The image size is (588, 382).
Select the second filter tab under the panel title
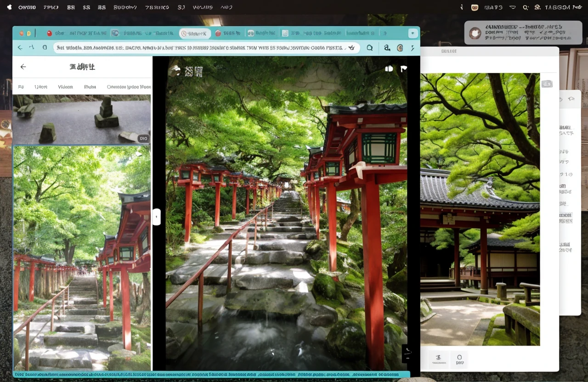coord(40,87)
